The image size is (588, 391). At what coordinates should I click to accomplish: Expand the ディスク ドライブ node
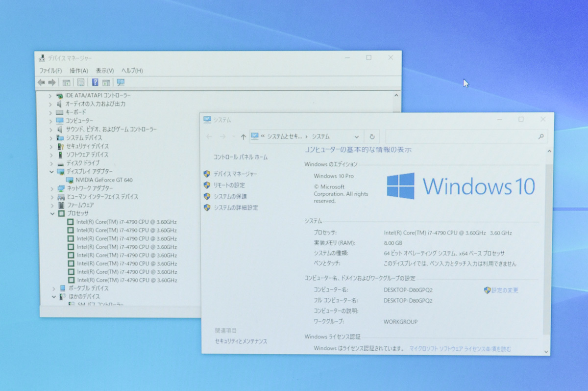pos(51,163)
